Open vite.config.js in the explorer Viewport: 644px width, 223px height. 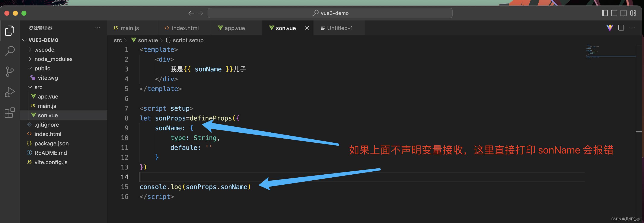click(x=64, y=162)
